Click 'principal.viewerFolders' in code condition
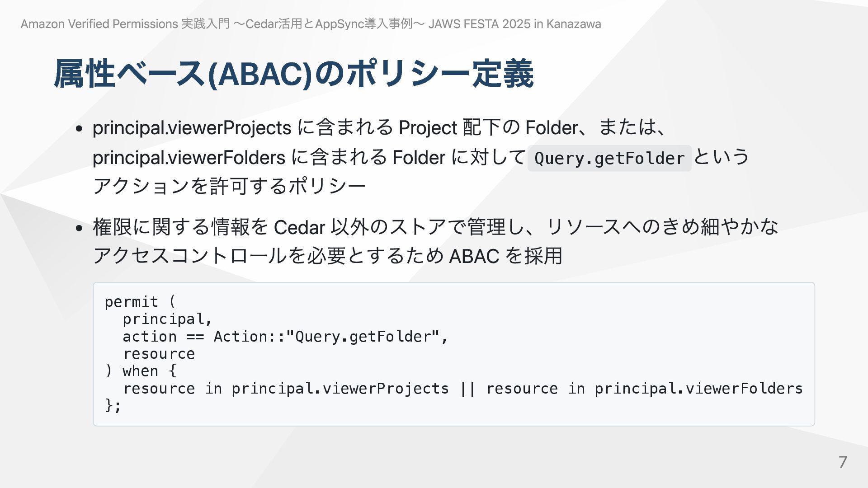 [x=698, y=389]
